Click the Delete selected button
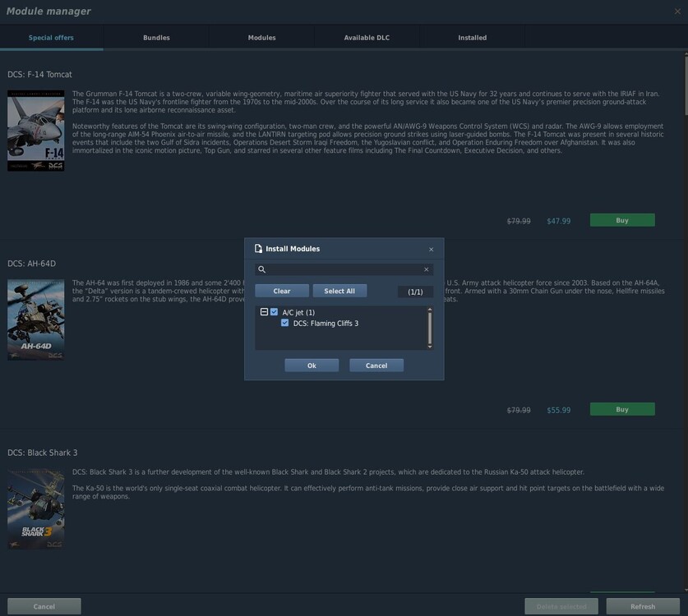The height and width of the screenshot is (616, 688). (x=561, y=606)
